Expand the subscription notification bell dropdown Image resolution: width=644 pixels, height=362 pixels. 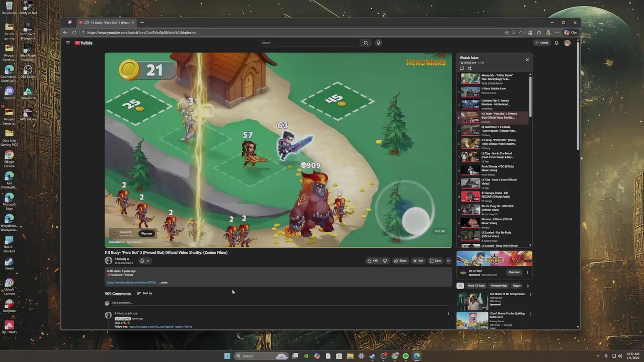coord(144,260)
